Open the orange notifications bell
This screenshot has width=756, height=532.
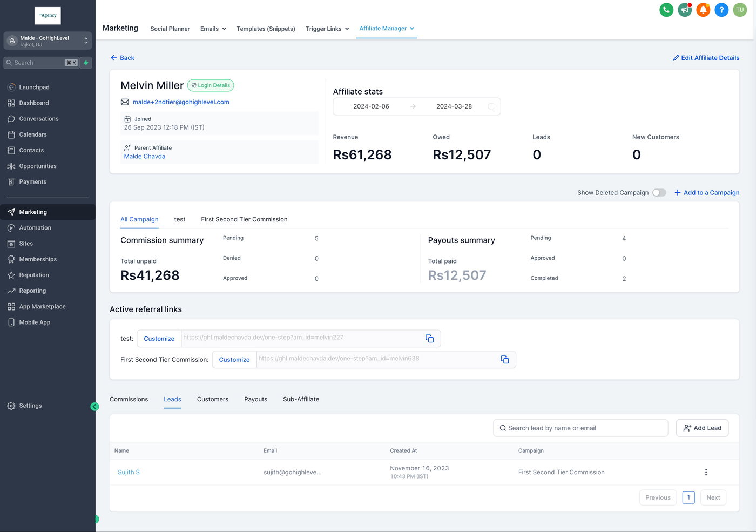pyautogui.click(x=703, y=10)
